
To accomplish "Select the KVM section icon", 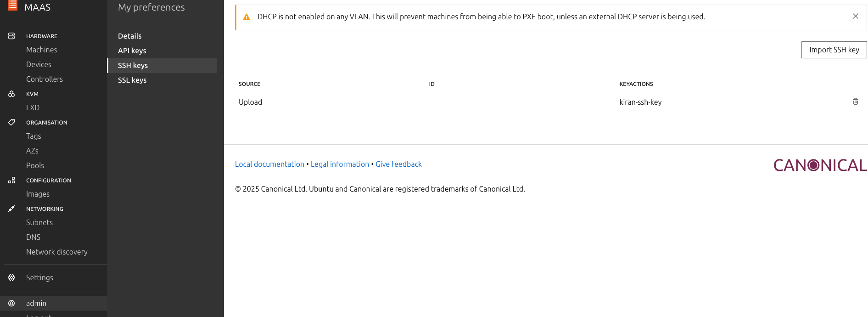I will pos(11,94).
